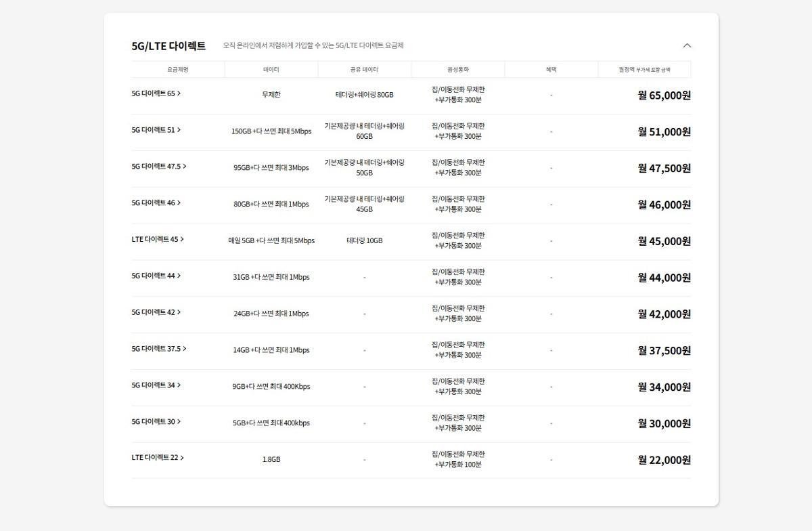Open the LTE 다이렉트 22 plan link

point(158,458)
